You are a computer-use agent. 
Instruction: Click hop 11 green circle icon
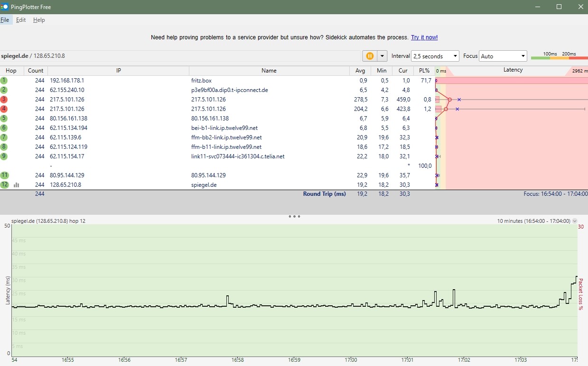[x=5, y=175]
